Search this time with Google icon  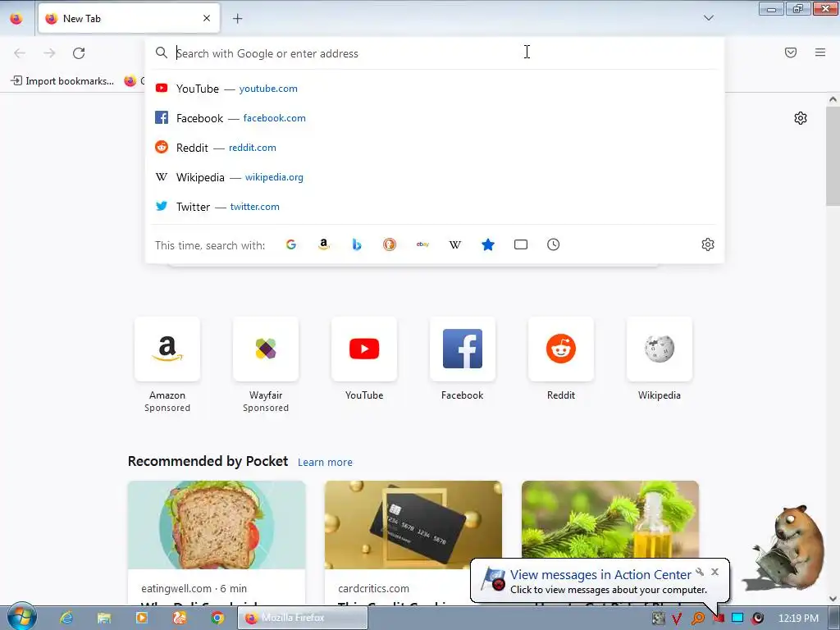(x=291, y=244)
